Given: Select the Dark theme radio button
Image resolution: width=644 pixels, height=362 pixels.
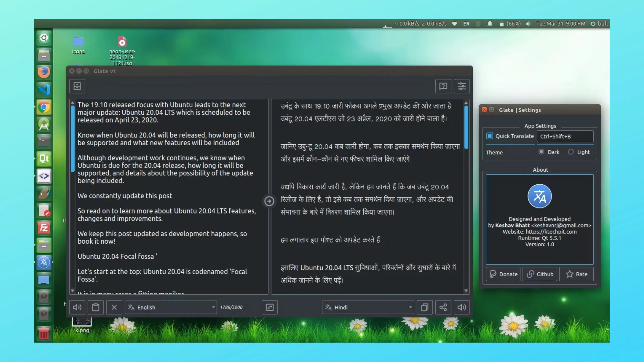Looking at the screenshot, I should (x=542, y=152).
